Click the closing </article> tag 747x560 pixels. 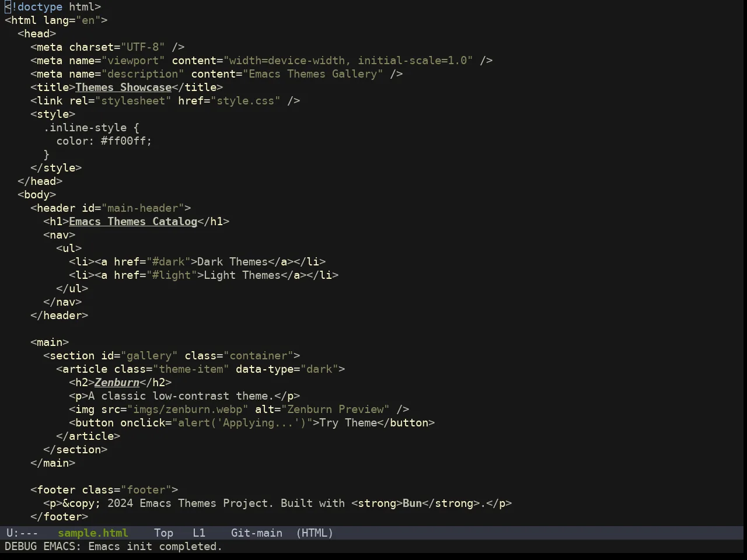click(88, 436)
